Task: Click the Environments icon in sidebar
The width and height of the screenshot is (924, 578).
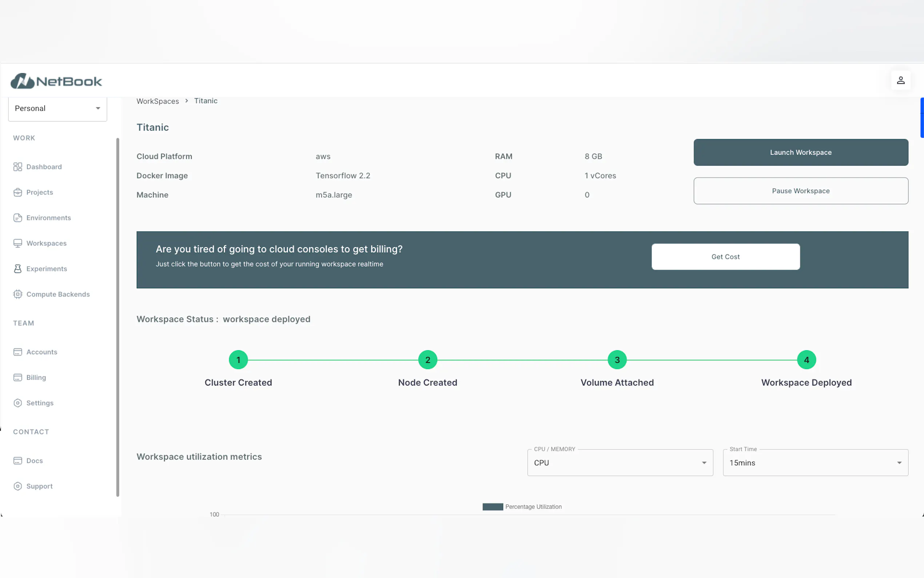Action: point(17,218)
